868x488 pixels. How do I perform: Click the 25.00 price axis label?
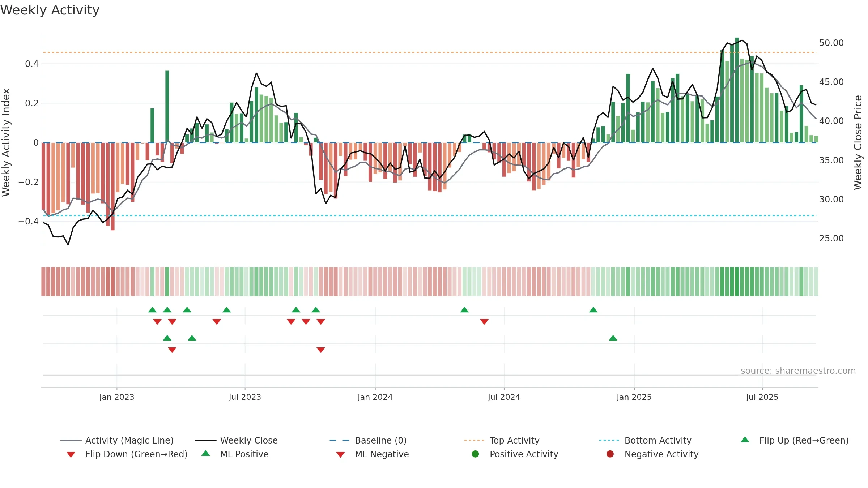831,238
